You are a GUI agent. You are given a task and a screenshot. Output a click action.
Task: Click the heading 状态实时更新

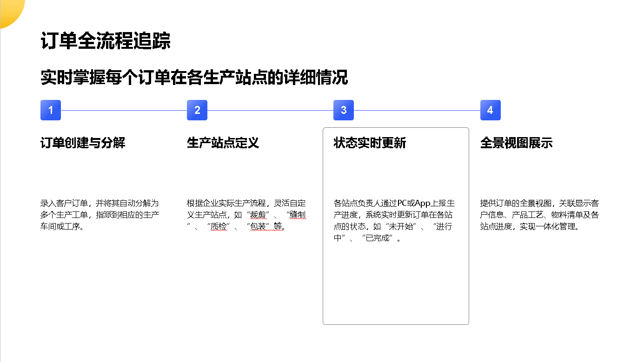pyautogui.click(x=370, y=143)
